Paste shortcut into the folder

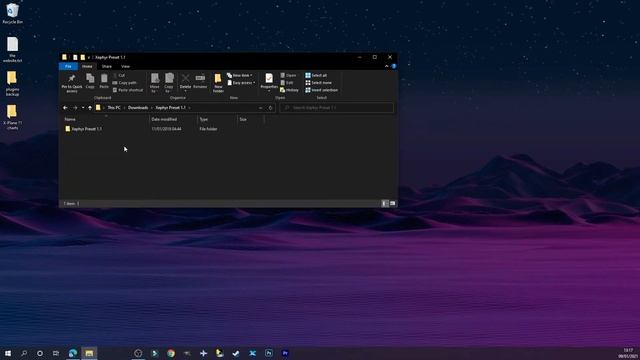click(128, 90)
